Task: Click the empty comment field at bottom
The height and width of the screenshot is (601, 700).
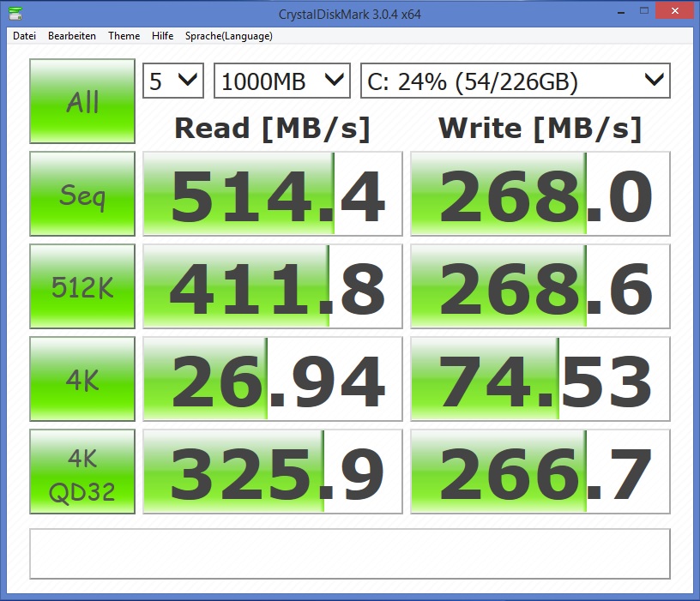Action: pos(350,554)
